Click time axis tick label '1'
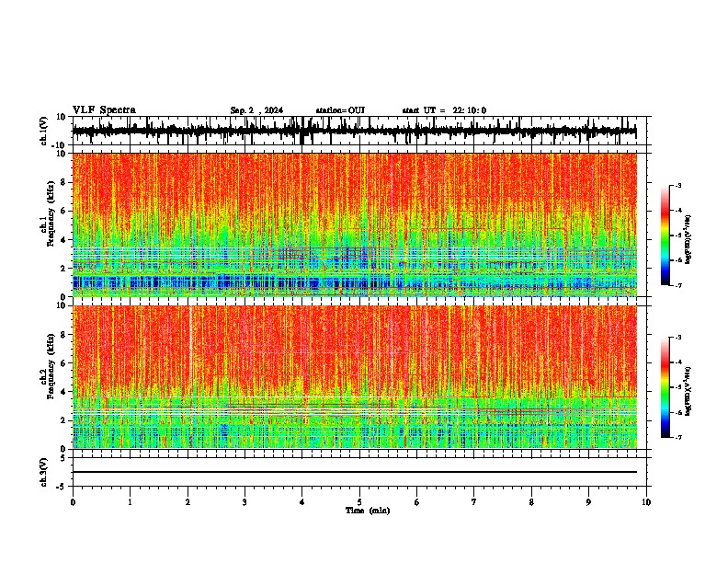Screen dimensions: 728x563 [130, 502]
